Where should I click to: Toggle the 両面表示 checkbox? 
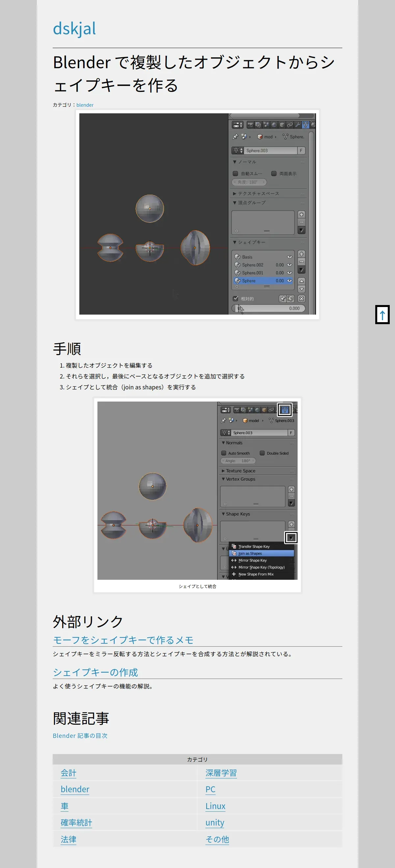[x=274, y=174]
